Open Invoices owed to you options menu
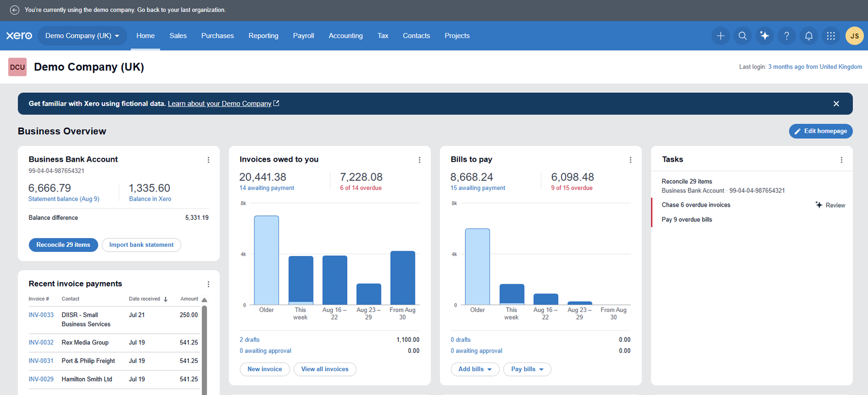 coord(419,160)
